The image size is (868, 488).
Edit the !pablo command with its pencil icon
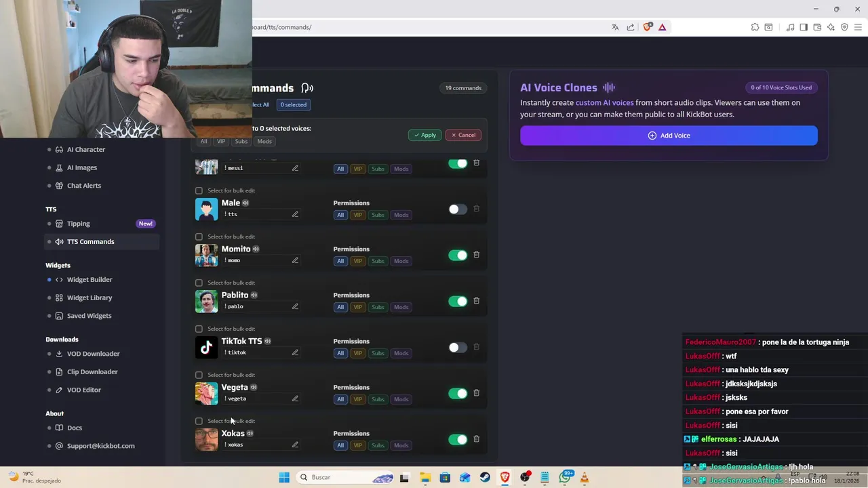[x=295, y=306]
